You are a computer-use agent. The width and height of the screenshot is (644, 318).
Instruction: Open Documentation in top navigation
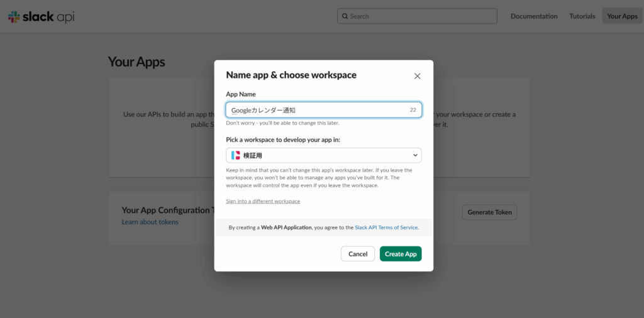click(534, 16)
